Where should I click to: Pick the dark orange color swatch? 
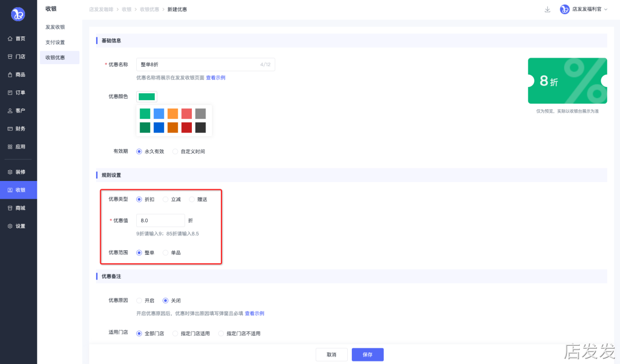click(x=173, y=127)
